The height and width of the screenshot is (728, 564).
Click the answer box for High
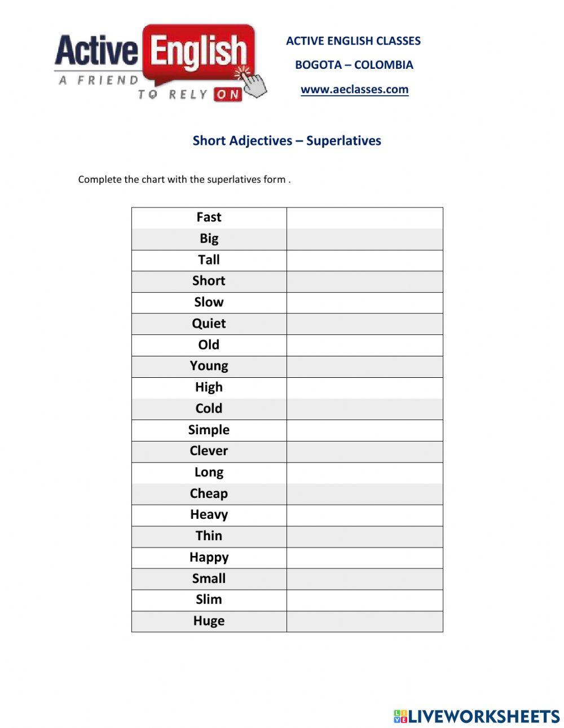coord(364,388)
